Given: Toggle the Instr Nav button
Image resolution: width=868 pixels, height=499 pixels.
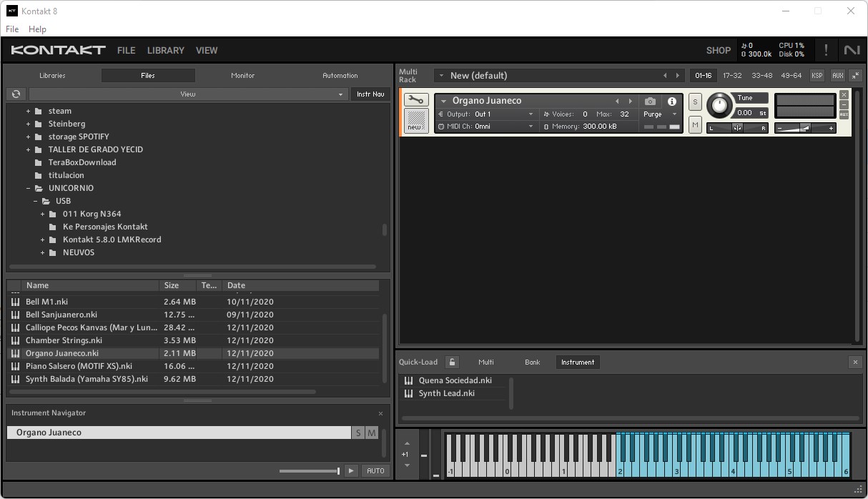Looking at the screenshot, I should click(370, 94).
